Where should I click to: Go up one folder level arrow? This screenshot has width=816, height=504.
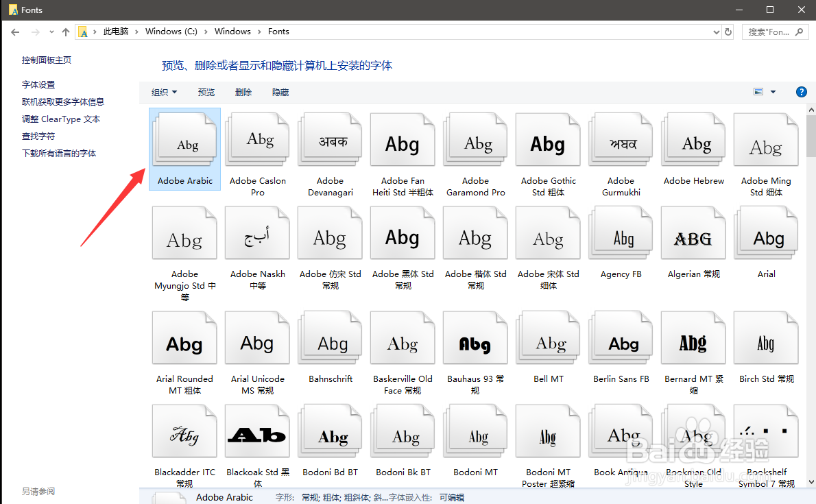[x=66, y=32]
